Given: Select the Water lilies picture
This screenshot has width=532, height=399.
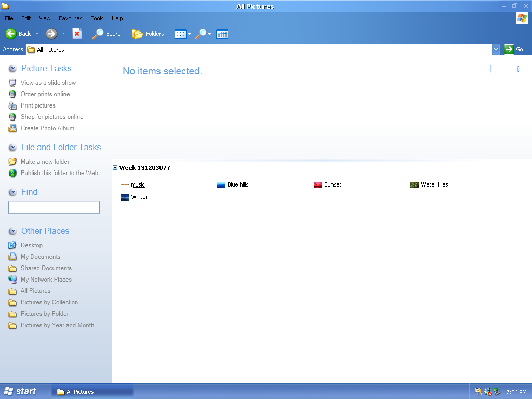Looking at the screenshot, I should [x=429, y=184].
